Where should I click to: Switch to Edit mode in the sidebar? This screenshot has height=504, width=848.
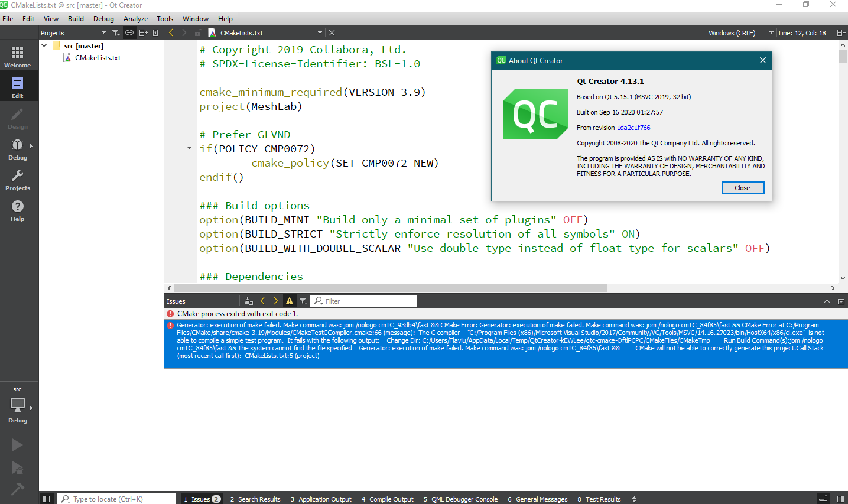(18, 85)
